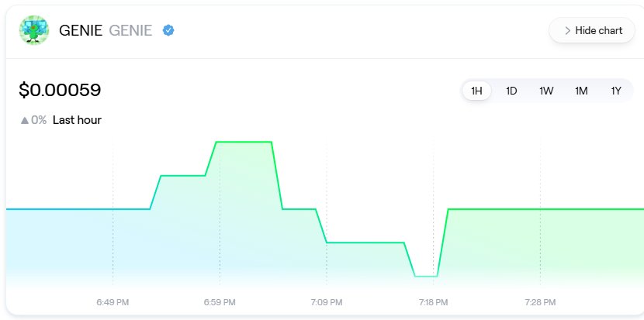Click the blue verified badge icon
This screenshot has height=320, width=644.
click(x=168, y=30)
